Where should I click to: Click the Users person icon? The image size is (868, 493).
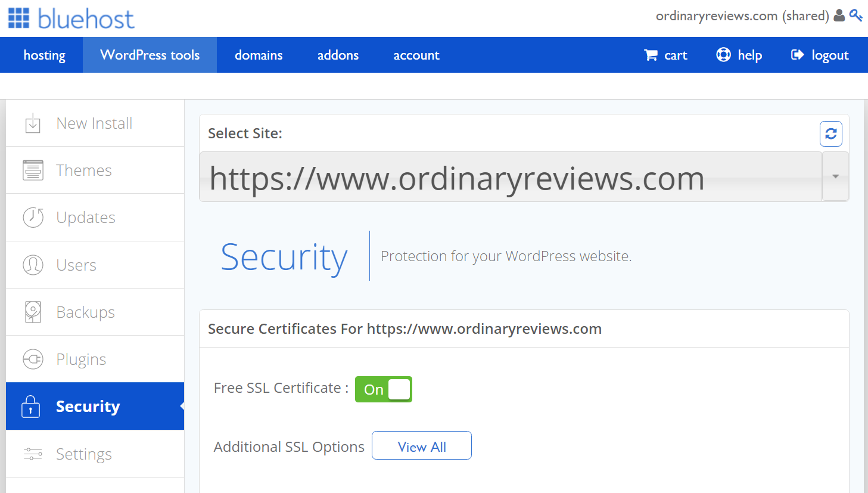[33, 265]
